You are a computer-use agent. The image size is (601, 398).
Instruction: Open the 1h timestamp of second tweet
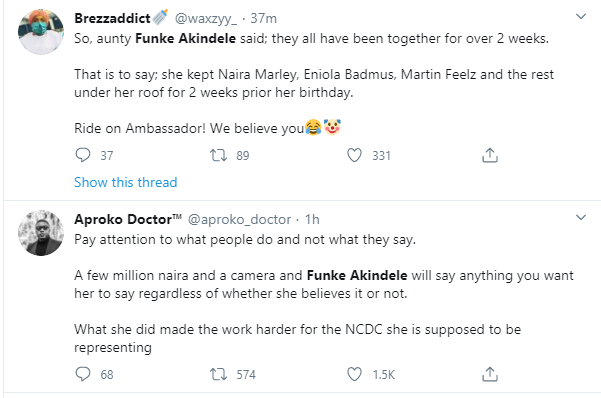click(312, 219)
